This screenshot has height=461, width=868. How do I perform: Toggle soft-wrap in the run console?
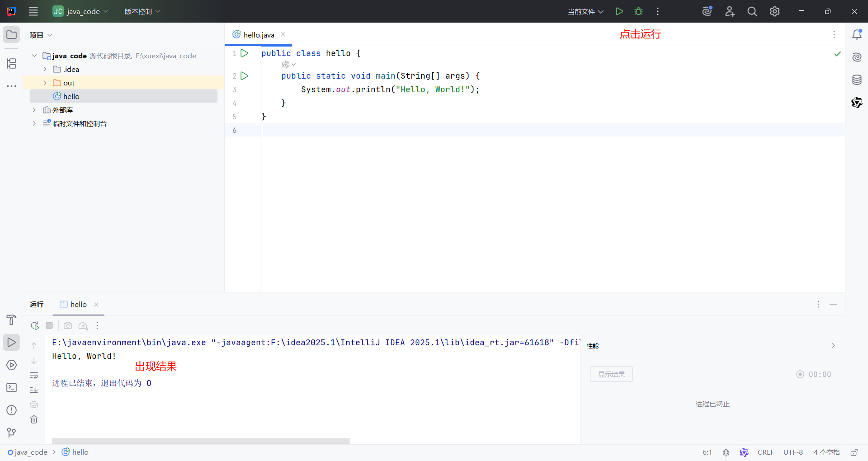34,375
